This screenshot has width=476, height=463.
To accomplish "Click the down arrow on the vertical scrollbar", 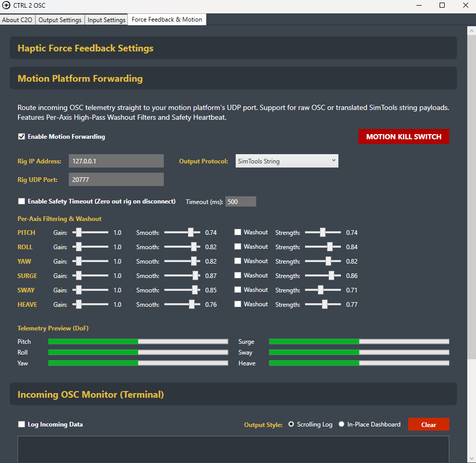I will (471, 457).
